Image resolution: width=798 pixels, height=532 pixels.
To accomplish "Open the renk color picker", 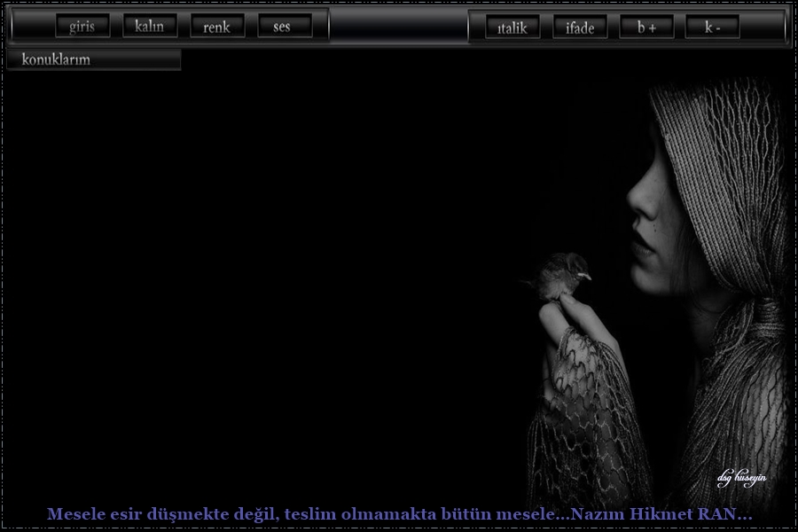I will pos(217,27).
